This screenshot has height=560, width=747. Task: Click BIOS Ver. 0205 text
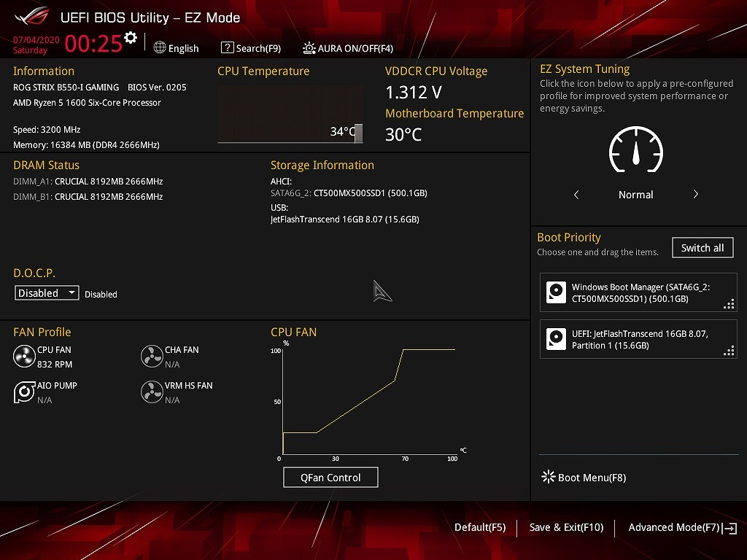[x=157, y=87]
